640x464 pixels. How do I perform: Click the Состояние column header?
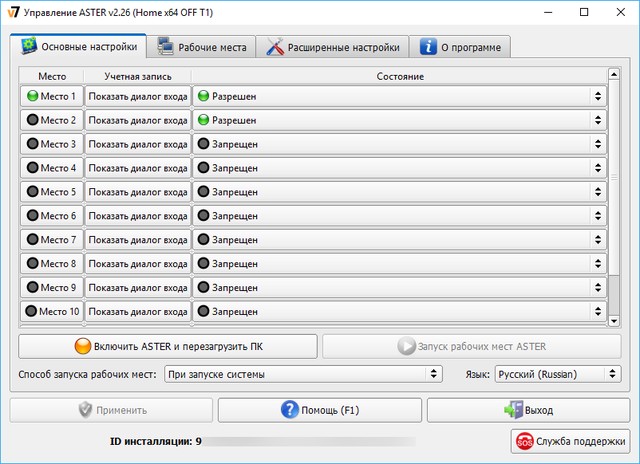coord(400,76)
